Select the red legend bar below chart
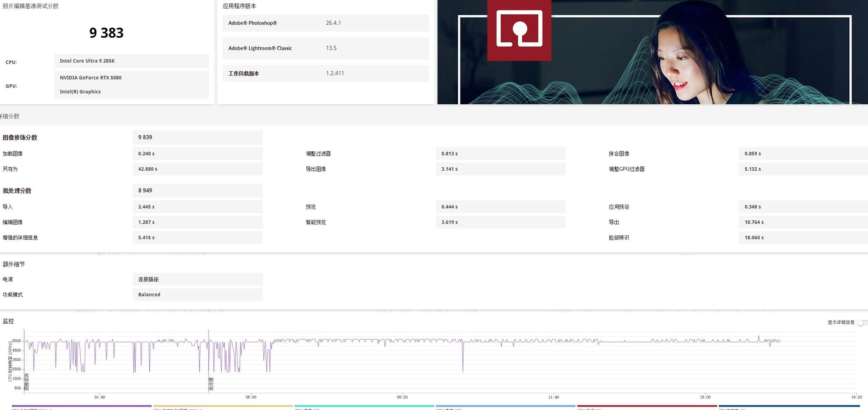868x410 pixels. 647,406
